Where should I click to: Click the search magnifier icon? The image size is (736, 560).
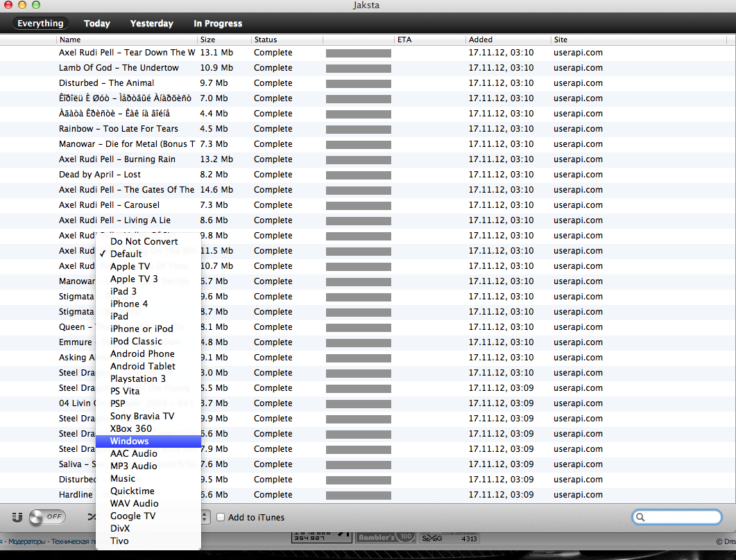(x=641, y=517)
